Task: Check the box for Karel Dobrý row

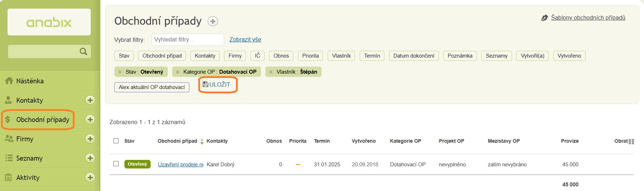Action: 116,164
